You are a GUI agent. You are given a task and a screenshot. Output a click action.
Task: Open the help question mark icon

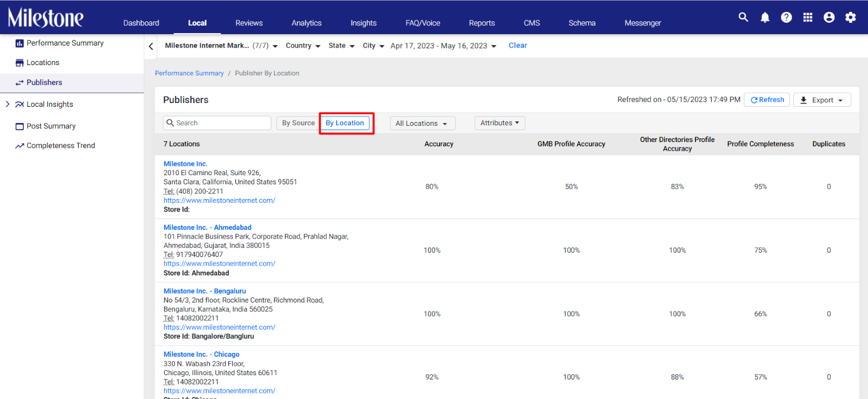[786, 17]
